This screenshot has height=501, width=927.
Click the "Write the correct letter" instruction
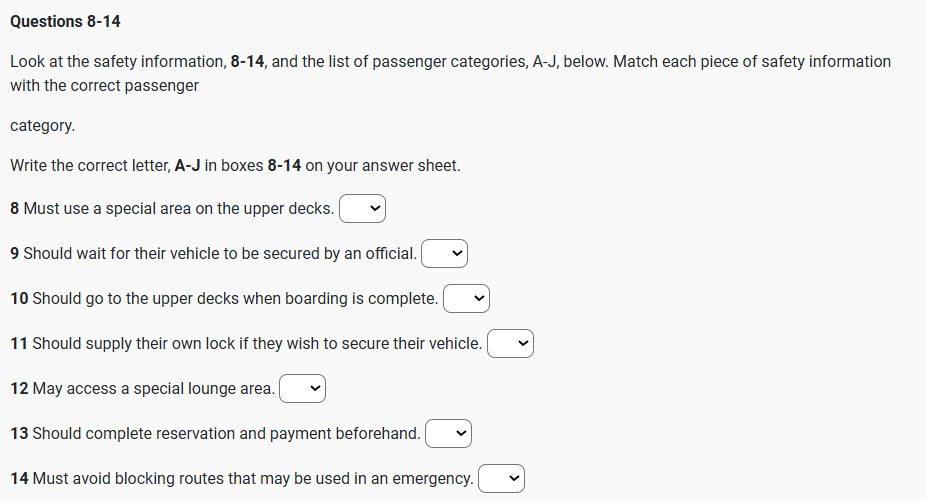coord(235,165)
